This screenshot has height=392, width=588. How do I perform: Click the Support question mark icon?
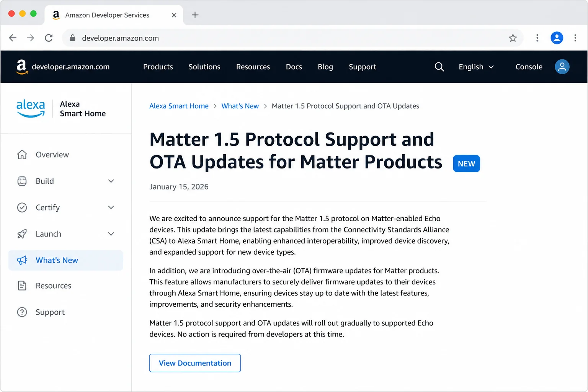pos(22,312)
